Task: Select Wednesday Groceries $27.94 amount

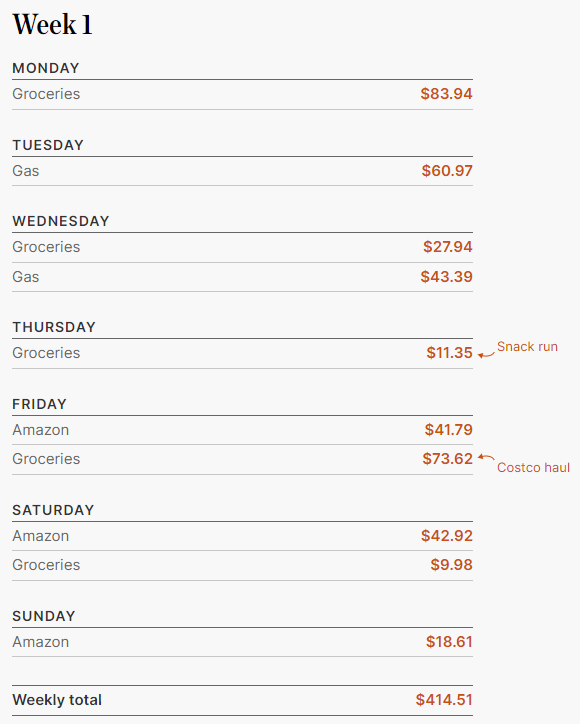Action: click(447, 247)
